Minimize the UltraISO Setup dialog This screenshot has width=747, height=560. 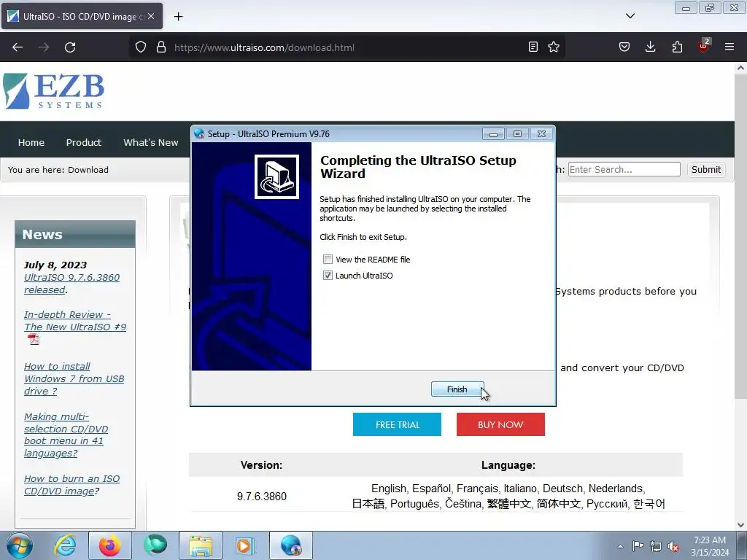point(493,134)
